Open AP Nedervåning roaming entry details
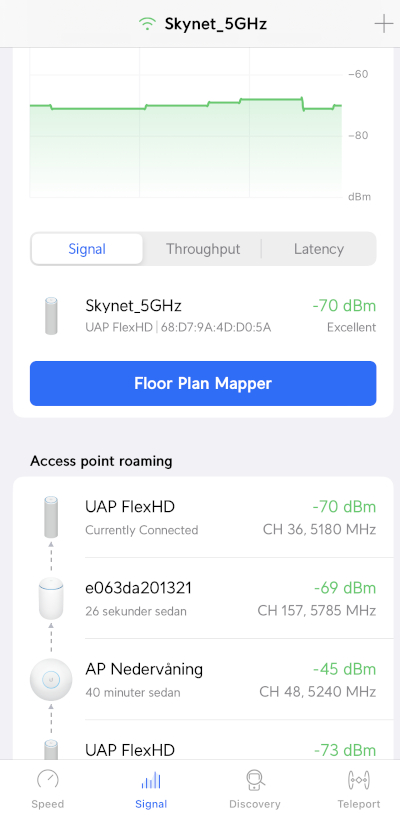 pyautogui.click(x=203, y=679)
